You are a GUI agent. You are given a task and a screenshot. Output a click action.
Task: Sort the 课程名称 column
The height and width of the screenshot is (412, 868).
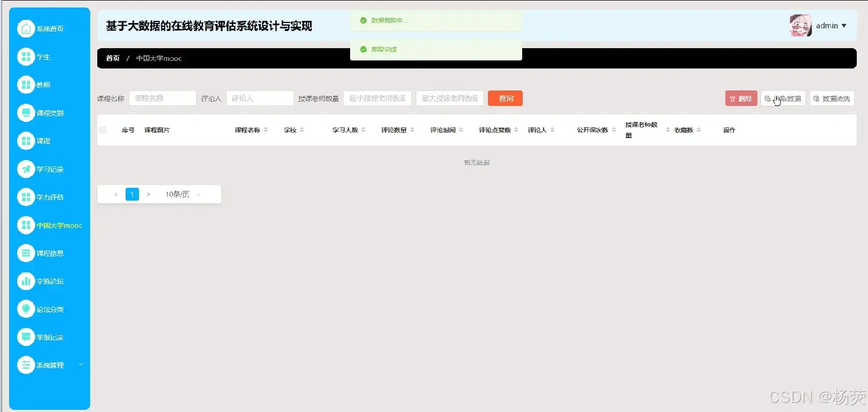[266, 130]
